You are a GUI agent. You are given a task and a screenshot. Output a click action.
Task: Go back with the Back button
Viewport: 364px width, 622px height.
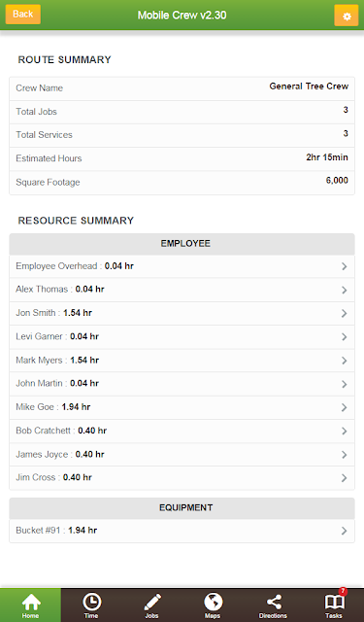pos(23,15)
